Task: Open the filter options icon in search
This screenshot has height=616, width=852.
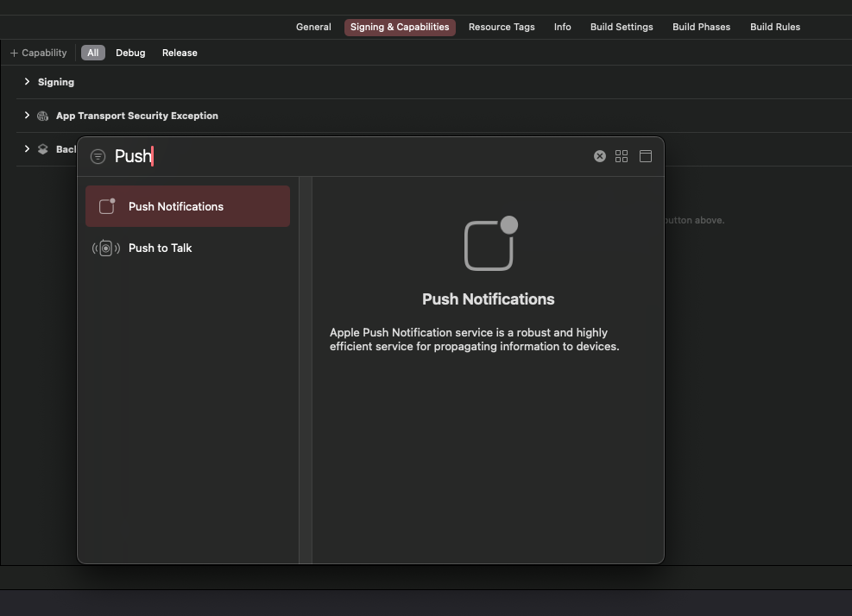Action: [98, 156]
